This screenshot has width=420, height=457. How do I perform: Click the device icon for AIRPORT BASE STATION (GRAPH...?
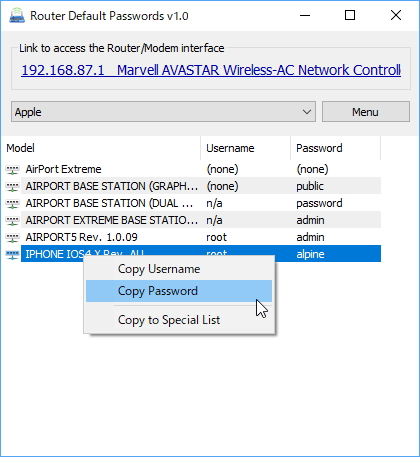12,186
